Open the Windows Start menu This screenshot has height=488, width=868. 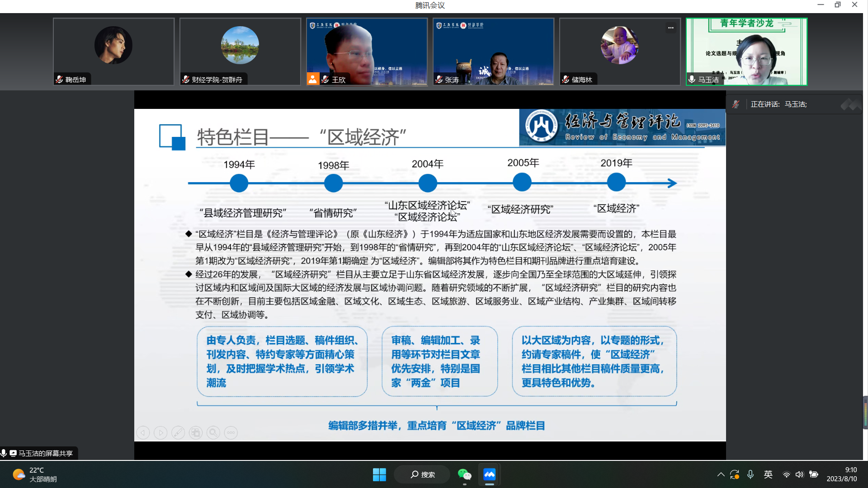coord(379,474)
